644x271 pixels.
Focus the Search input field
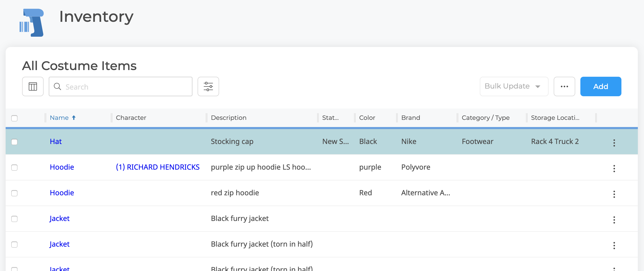pos(121,86)
